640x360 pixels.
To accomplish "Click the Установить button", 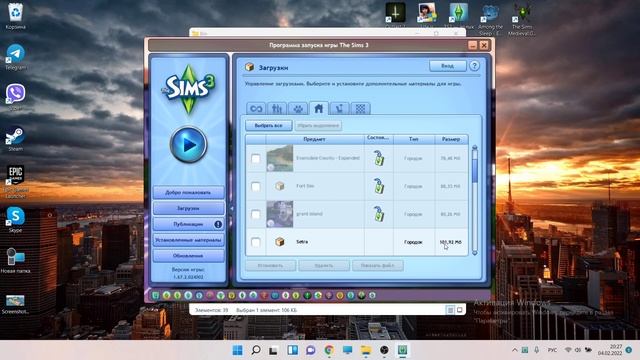I will tap(271, 266).
